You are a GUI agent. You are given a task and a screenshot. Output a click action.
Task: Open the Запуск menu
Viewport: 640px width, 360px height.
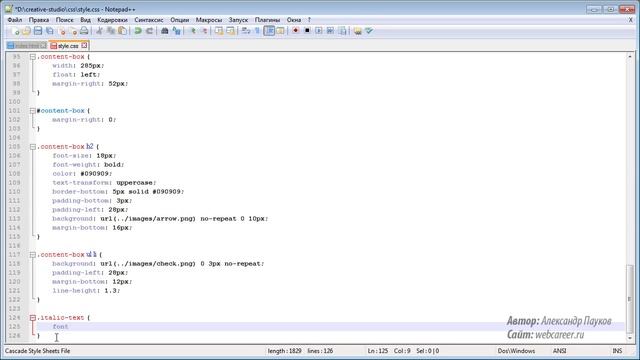pyautogui.click(x=238, y=20)
